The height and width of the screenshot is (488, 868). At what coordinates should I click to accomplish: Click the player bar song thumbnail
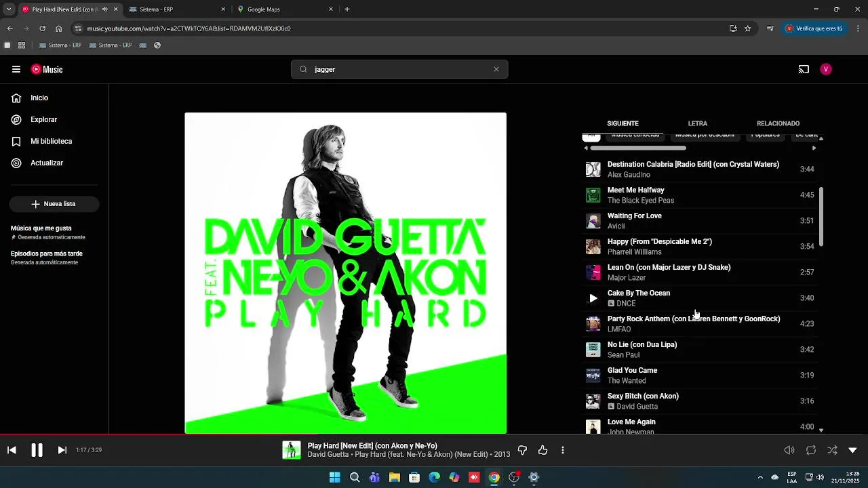pyautogui.click(x=292, y=450)
